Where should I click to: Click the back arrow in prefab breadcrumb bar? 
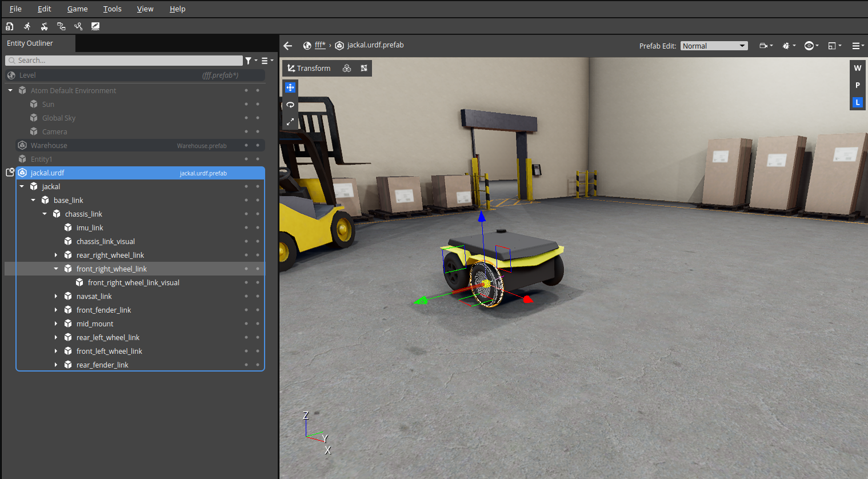point(287,46)
